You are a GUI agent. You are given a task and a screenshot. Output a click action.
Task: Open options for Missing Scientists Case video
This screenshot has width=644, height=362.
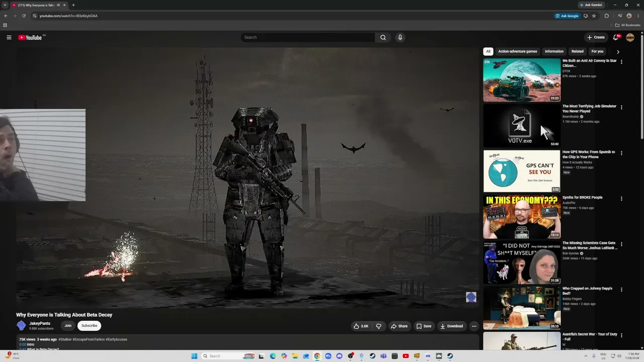[621, 244]
